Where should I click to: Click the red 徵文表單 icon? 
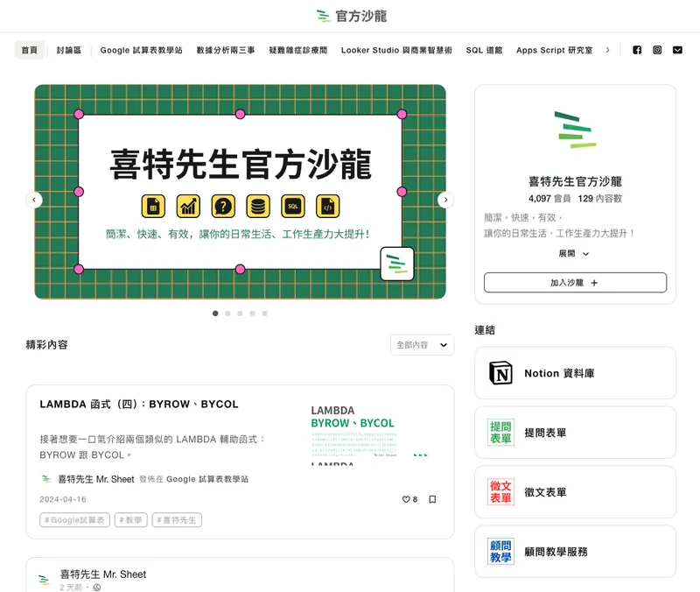pyautogui.click(x=500, y=492)
